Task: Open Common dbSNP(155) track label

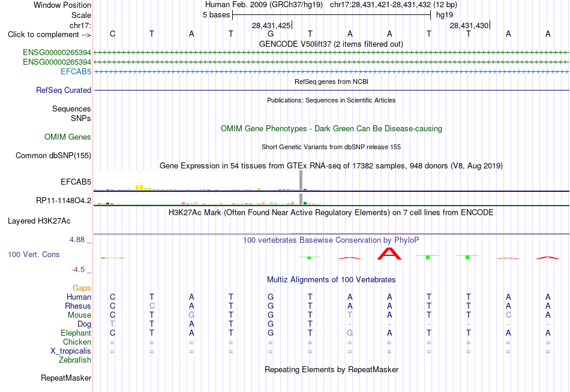Action: [x=53, y=155]
